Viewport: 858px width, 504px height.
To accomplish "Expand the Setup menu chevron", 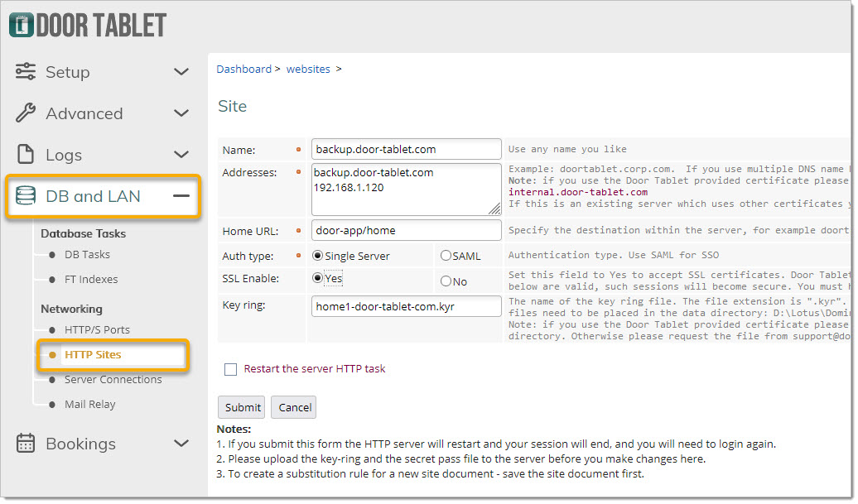I will click(x=181, y=72).
